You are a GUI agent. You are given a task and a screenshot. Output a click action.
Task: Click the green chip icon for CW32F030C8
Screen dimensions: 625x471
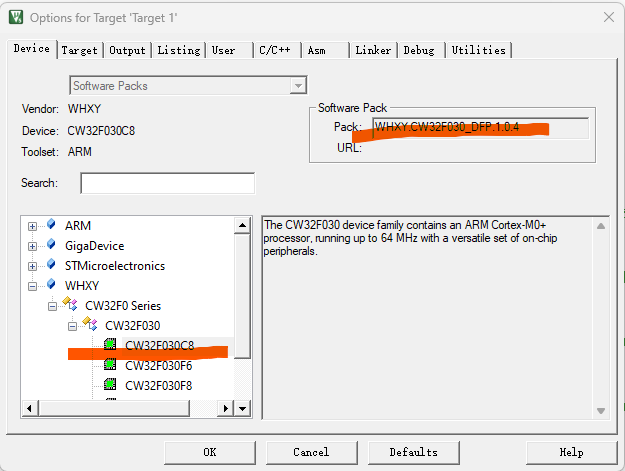click(110, 344)
